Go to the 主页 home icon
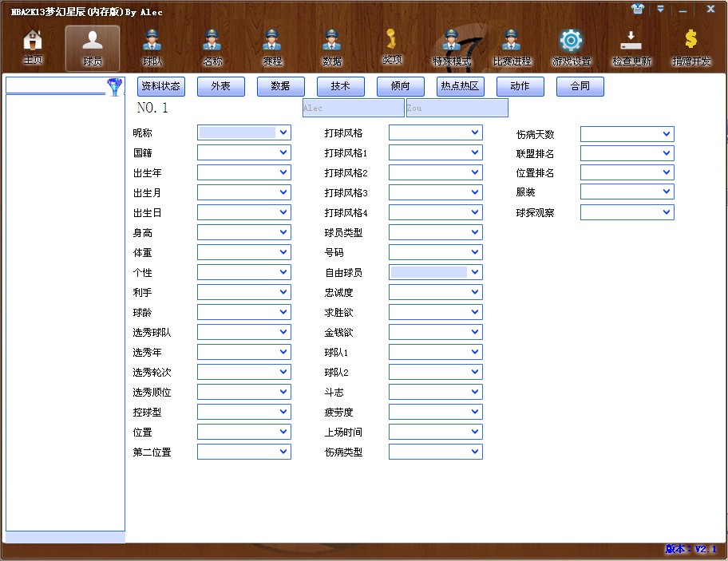This screenshot has height=561, width=728. pyautogui.click(x=33, y=47)
